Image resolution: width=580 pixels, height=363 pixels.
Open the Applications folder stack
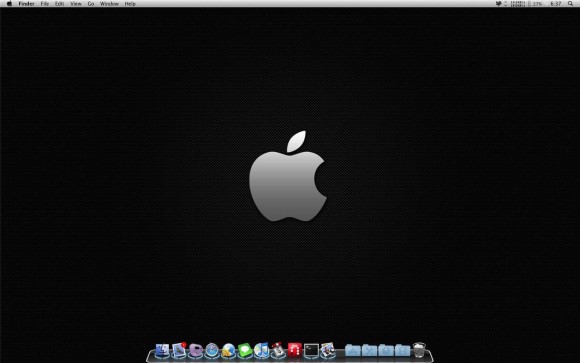click(353, 350)
